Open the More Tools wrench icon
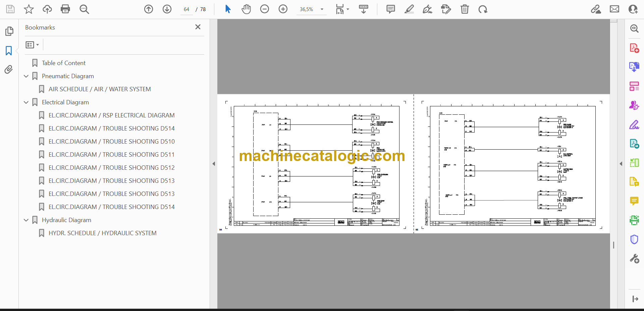The height and width of the screenshot is (311, 644). (634, 259)
